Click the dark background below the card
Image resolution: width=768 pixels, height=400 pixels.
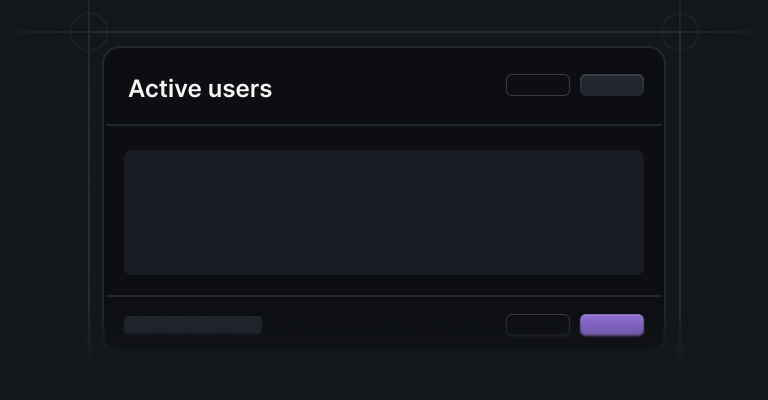click(384, 376)
